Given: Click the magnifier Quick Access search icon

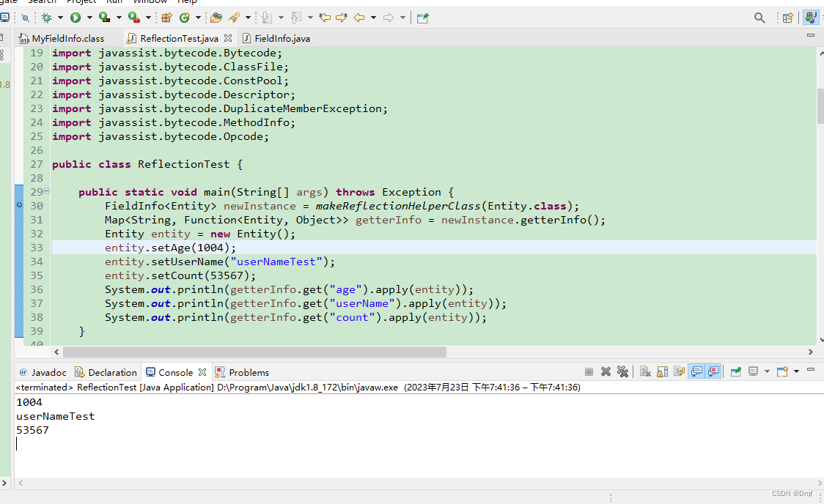Looking at the screenshot, I should tap(759, 18).
